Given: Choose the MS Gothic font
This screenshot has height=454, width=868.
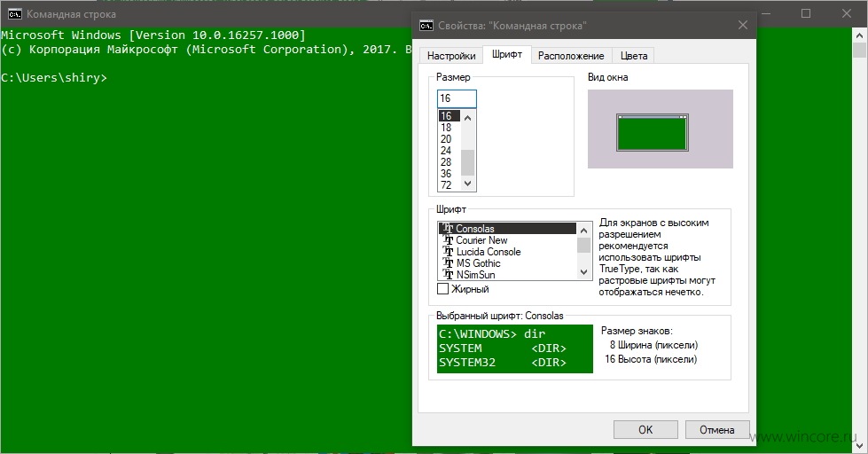Looking at the screenshot, I should coord(508,263).
